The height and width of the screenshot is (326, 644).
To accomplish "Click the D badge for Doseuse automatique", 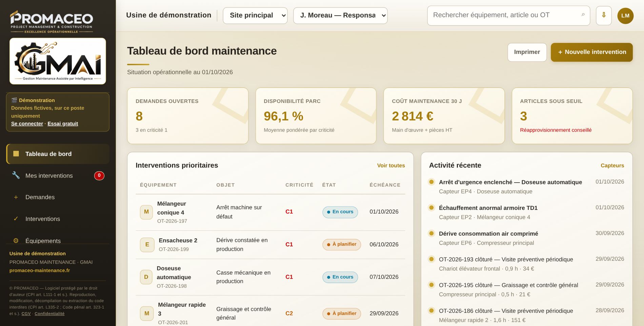I will 146,277.
